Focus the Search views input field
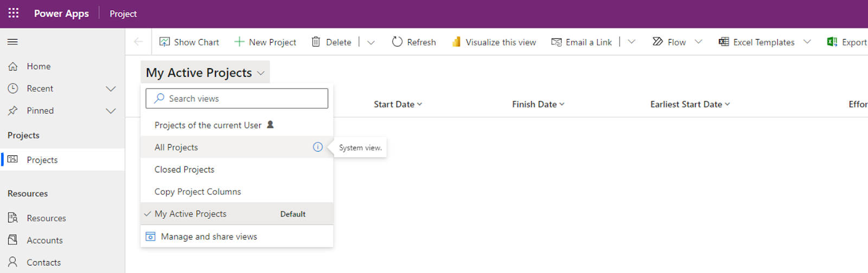868x273 pixels. coord(237,99)
